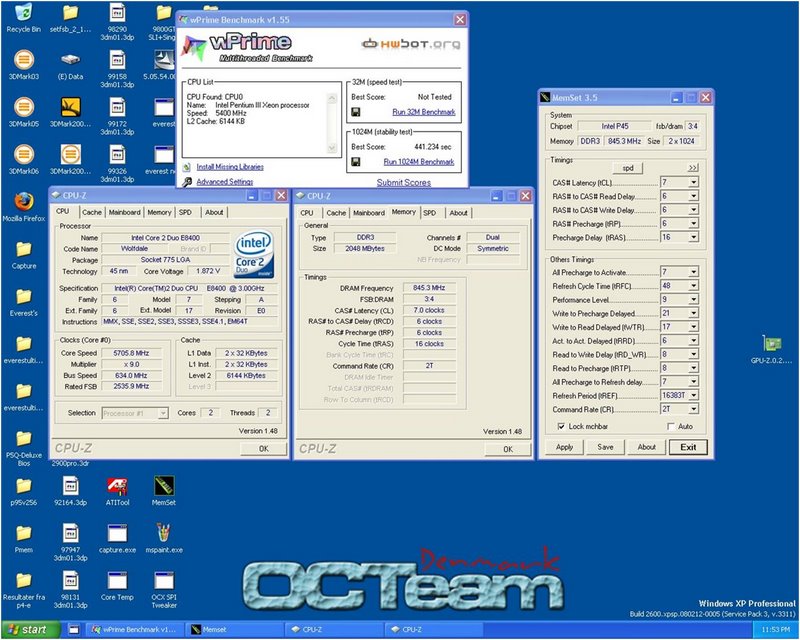Open the Precharge Delay (tRAS) dropdown

[693, 237]
